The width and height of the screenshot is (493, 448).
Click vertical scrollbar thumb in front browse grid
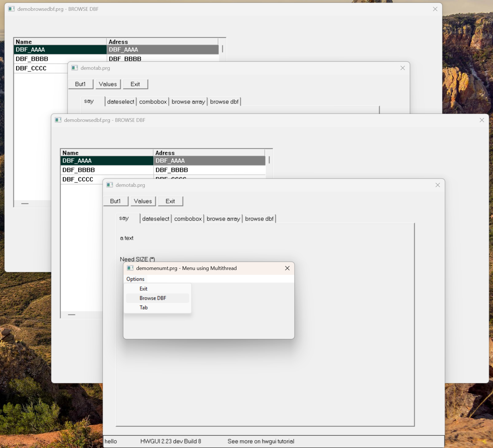269,160
